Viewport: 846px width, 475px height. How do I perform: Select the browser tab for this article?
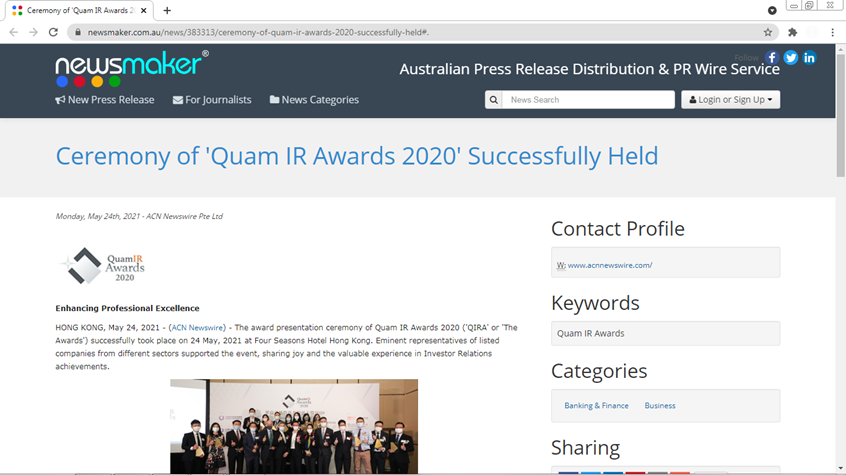(80, 10)
